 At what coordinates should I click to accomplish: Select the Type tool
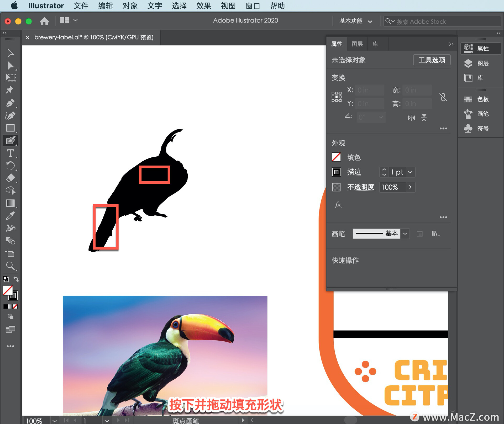10,153
